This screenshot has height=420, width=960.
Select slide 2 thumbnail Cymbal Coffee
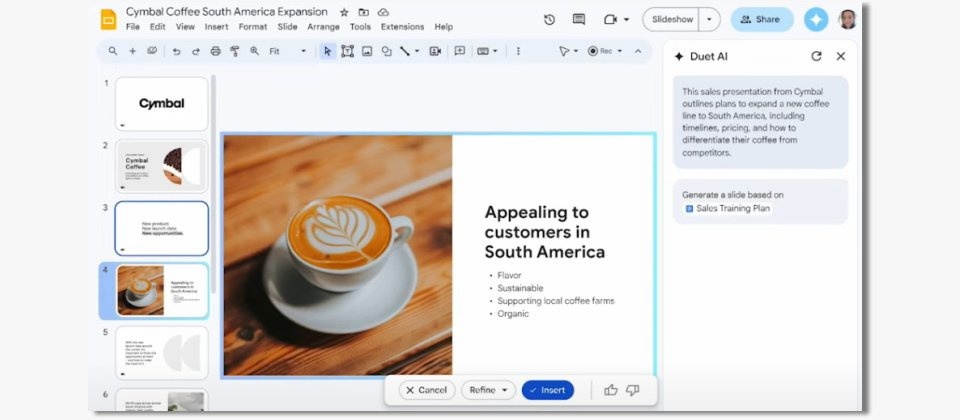pos(161,165)
